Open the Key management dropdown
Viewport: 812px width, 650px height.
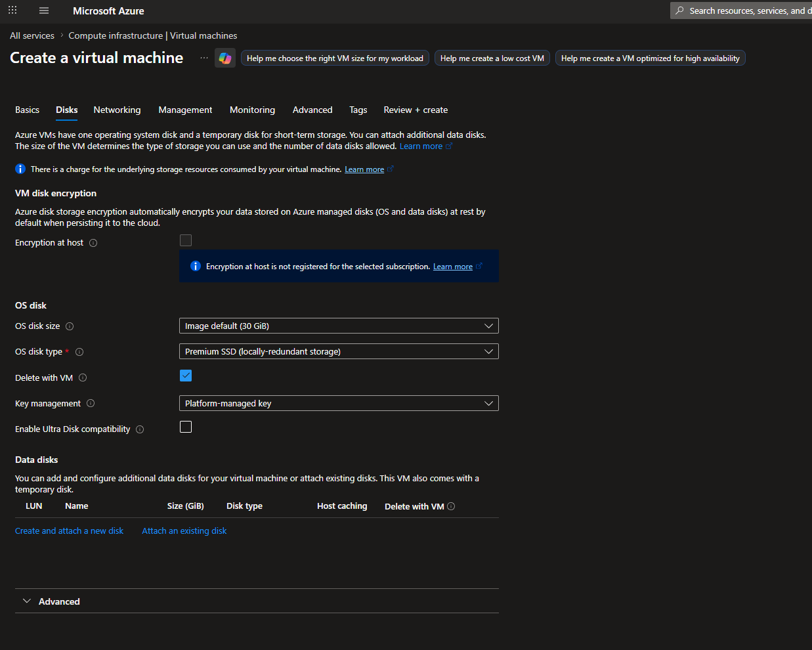click(x=339, y=403)
